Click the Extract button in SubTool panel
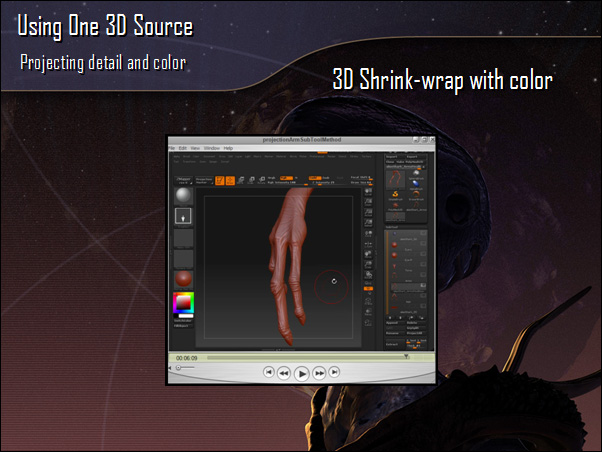Viewport: 602px width, 452px height. point(394,344)
